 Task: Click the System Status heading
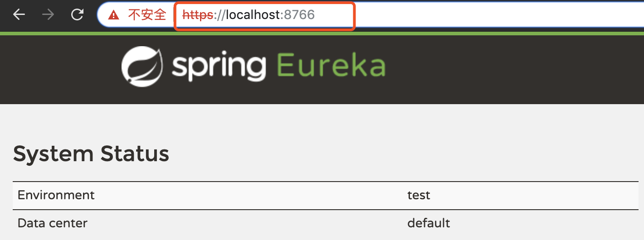point(91,154)
